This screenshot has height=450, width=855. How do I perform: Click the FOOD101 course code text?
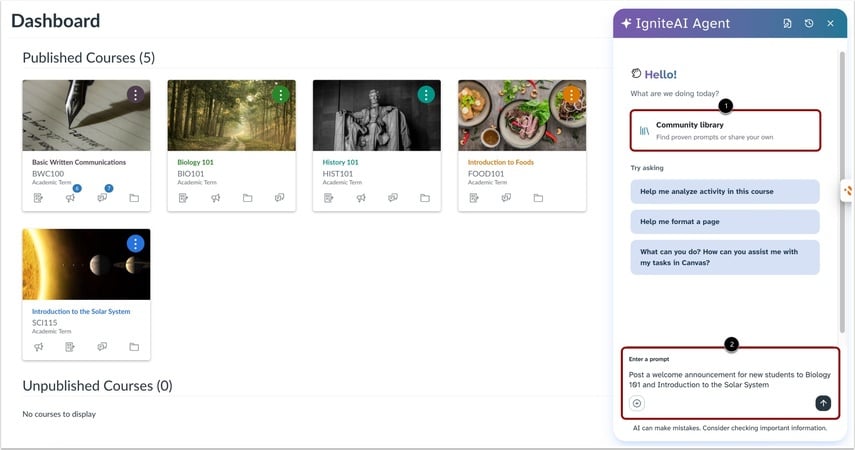[x=486, y=173]
